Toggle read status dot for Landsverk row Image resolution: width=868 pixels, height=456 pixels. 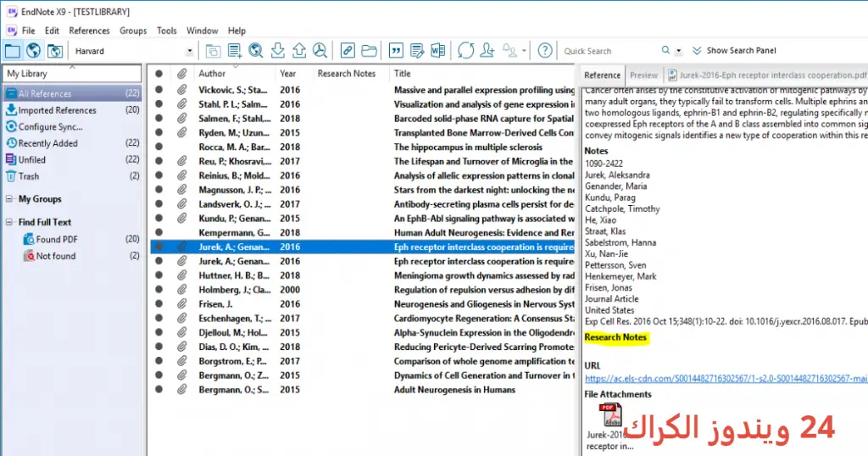point(159,203)
